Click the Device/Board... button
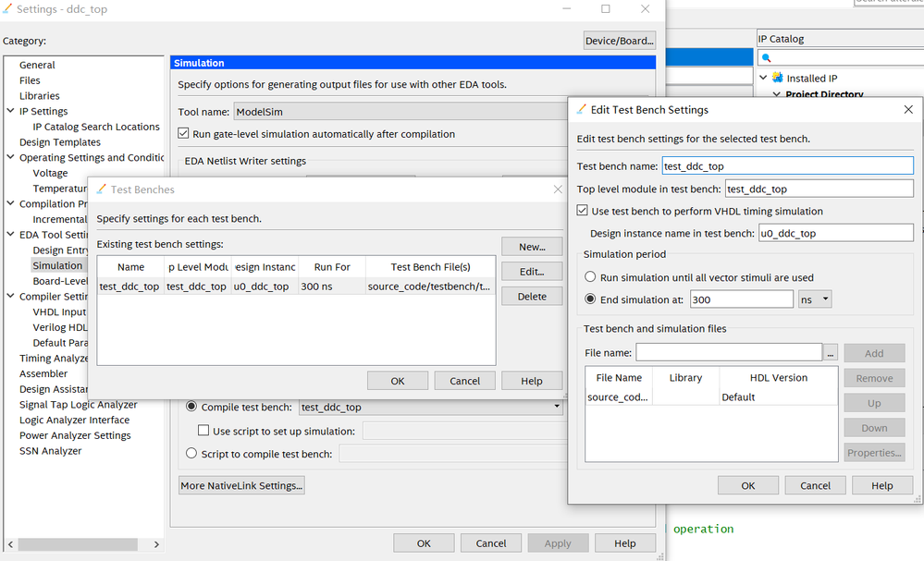Viewport: 924px width, 561px height. [620, 41]
